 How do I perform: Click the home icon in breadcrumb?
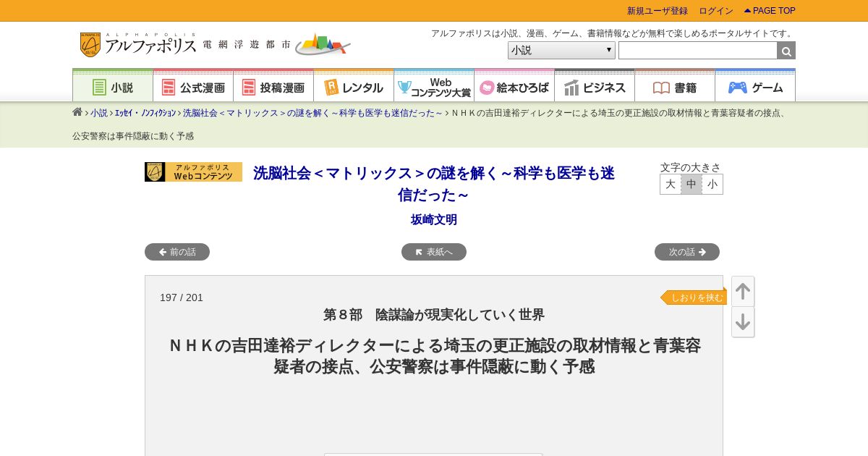coord(77,112)
